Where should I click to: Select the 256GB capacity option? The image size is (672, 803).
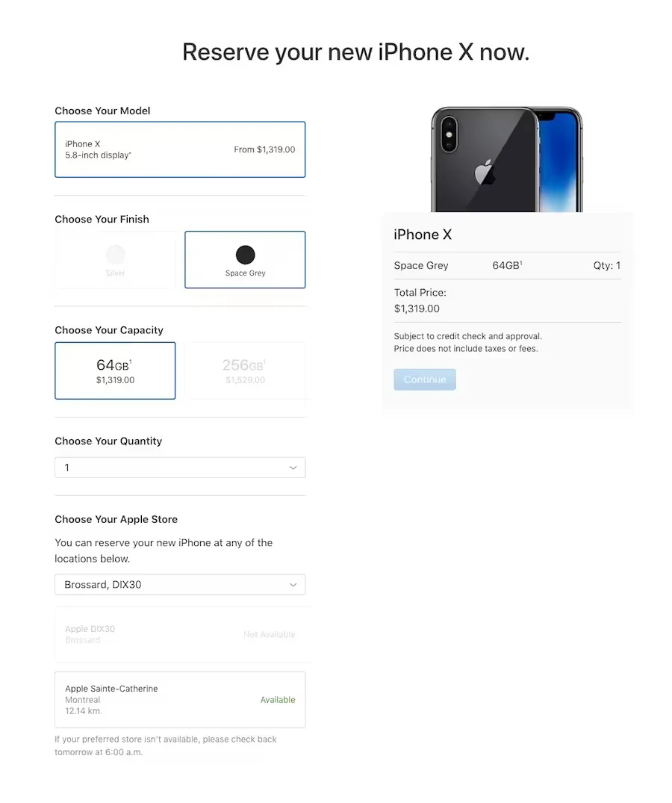coord(245,371)
